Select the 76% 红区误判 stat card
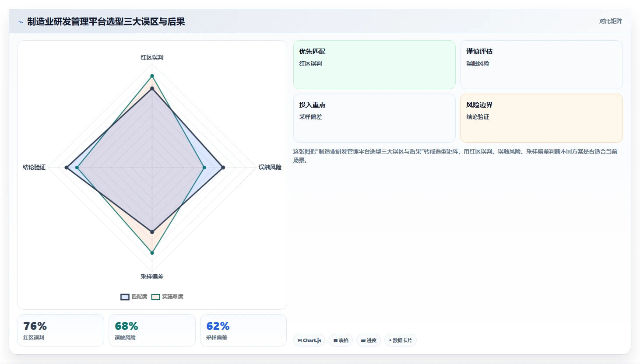 (x=60, y=330)
